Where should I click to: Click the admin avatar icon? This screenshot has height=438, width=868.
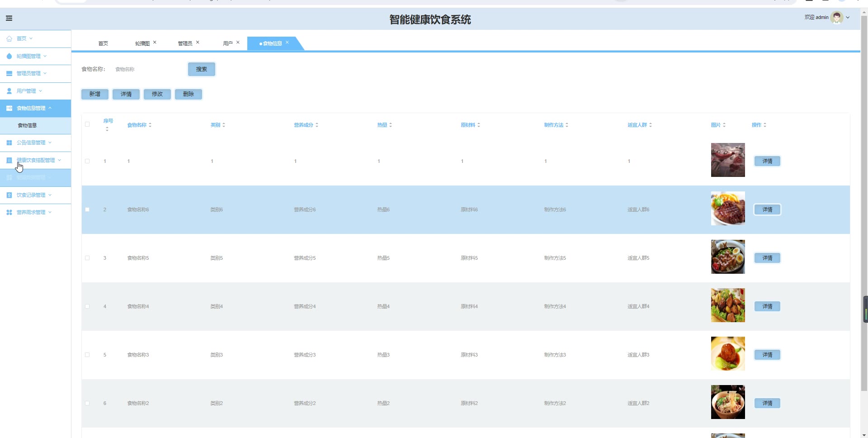pos(837,18)
